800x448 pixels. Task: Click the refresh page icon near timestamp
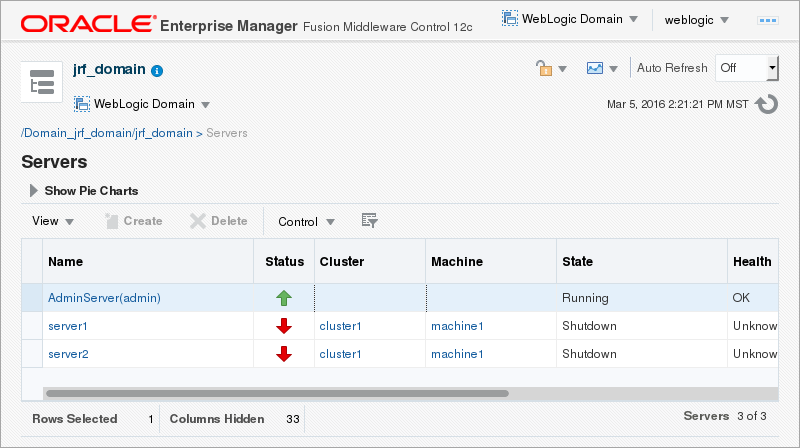point(767,103)
